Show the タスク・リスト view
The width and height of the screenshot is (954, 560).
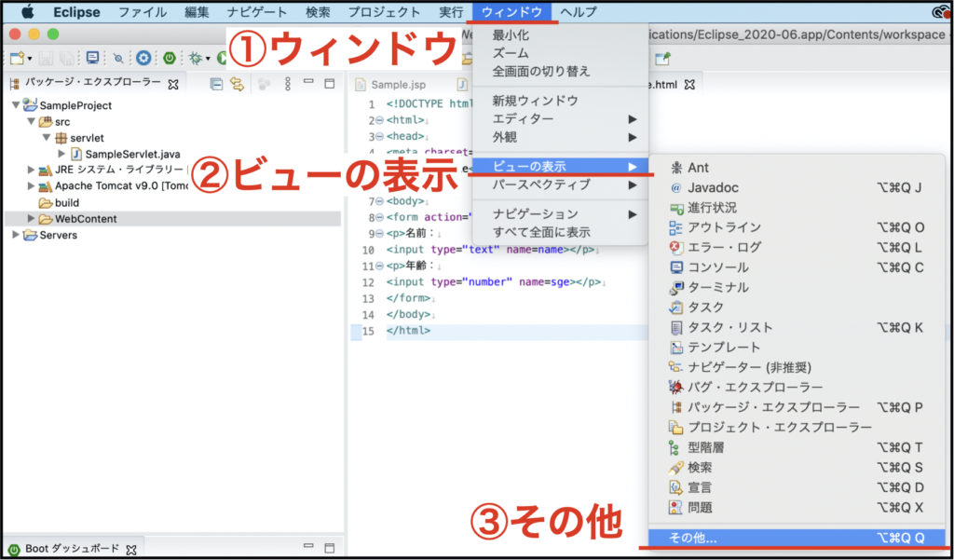[x=797, y=327]
